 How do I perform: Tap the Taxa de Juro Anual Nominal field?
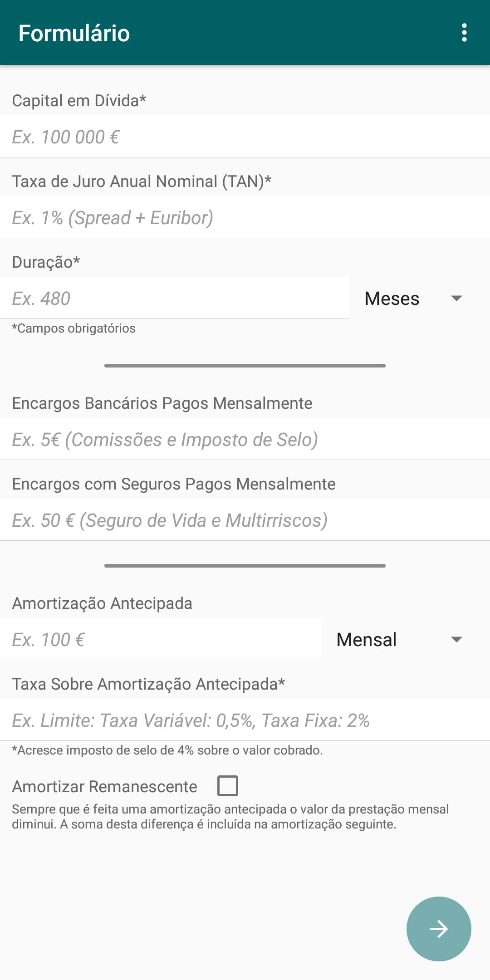(245, 218)
